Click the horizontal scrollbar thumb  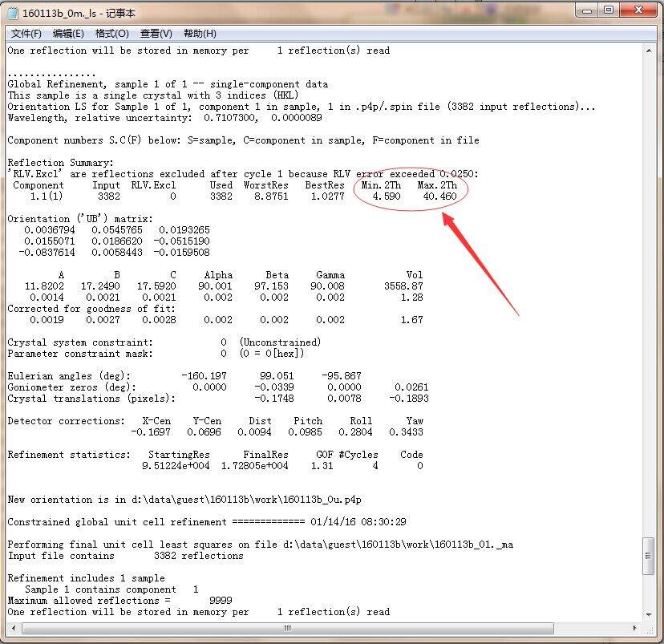pyautogui.click(x=288, y=628)
